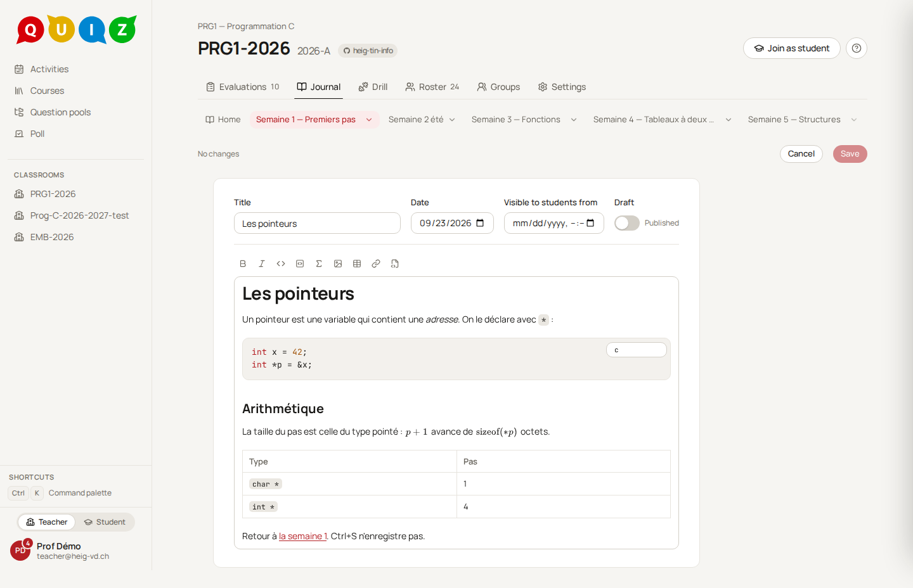Switch to the Evaluations tab
The width and height of the screenshot is (913, 588).
tap(242, 87)
